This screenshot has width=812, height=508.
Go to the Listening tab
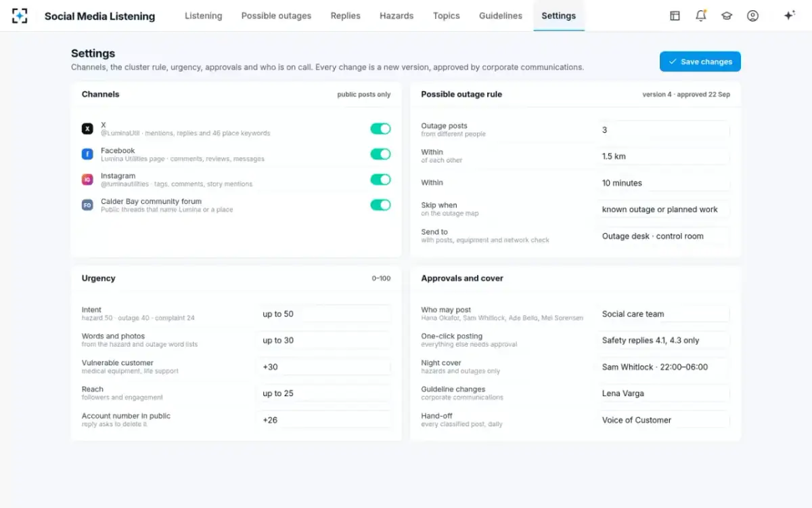pos(204,16)
